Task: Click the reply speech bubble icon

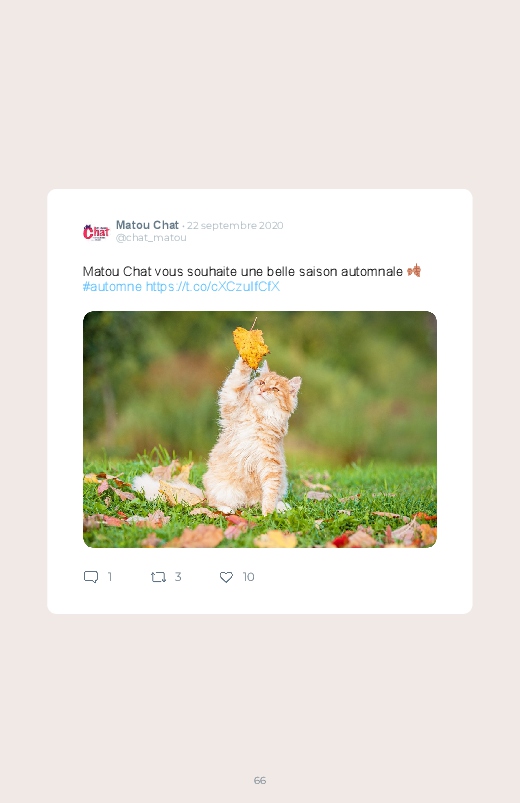Action: coord(91,577)
